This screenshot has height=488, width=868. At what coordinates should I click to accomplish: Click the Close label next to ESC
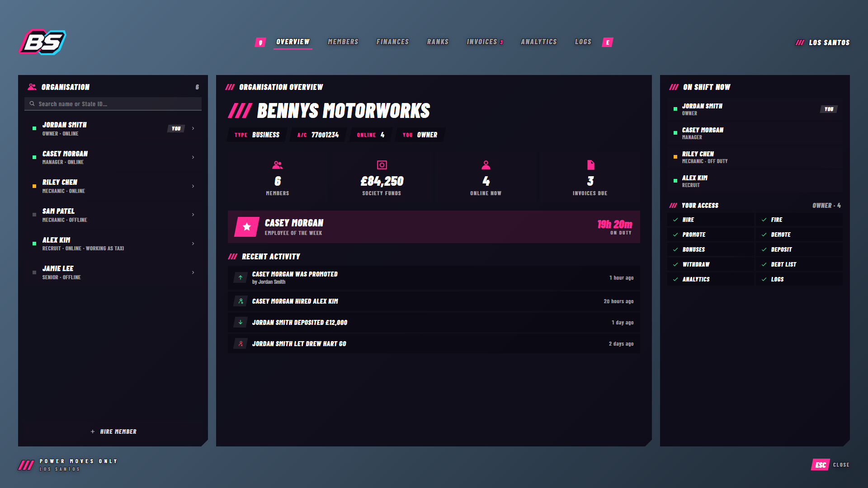841,465
